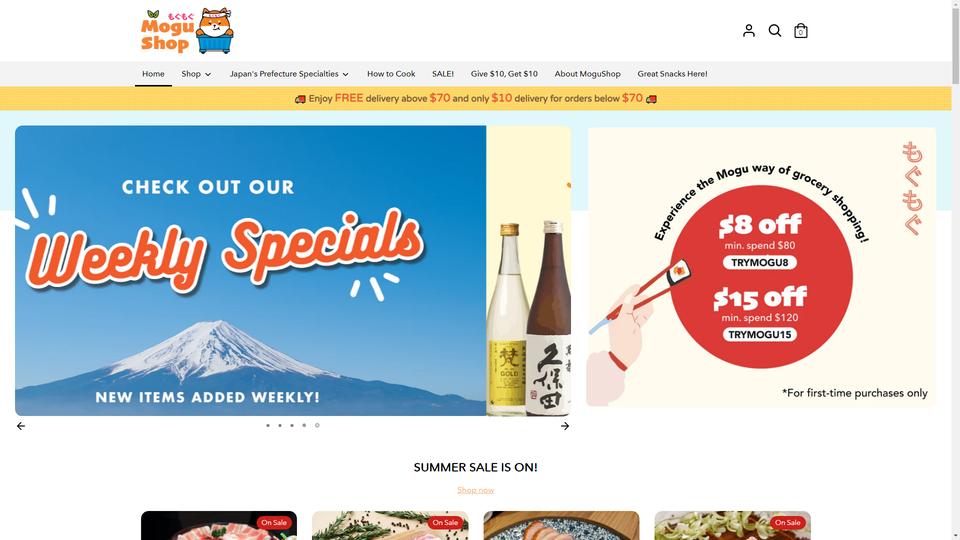Open the shopping bag cart icon
The image size is (960, 540).
800,31
